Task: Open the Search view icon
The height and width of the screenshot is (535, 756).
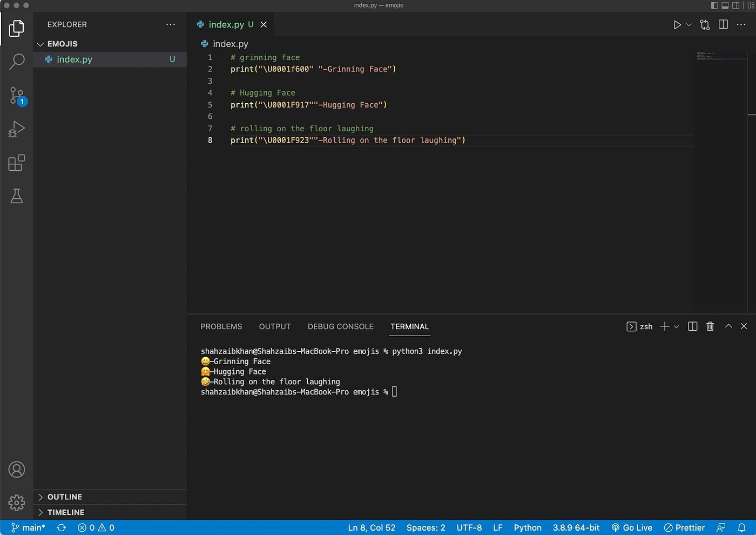Action: [x=17, y=62]
